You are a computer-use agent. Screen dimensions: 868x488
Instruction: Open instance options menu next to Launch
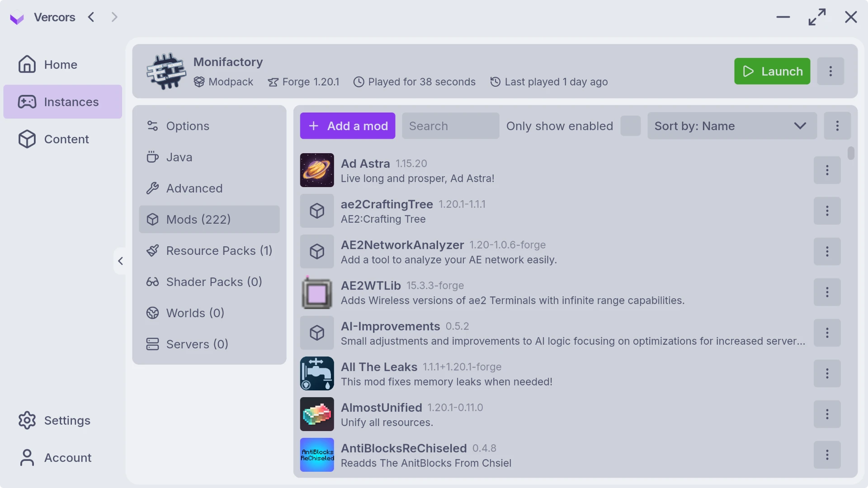point(830,71)
